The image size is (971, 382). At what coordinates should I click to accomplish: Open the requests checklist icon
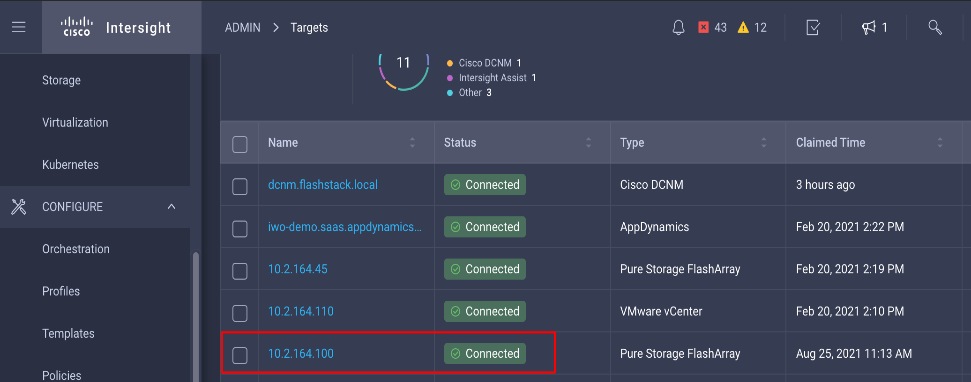coord(813,28)
